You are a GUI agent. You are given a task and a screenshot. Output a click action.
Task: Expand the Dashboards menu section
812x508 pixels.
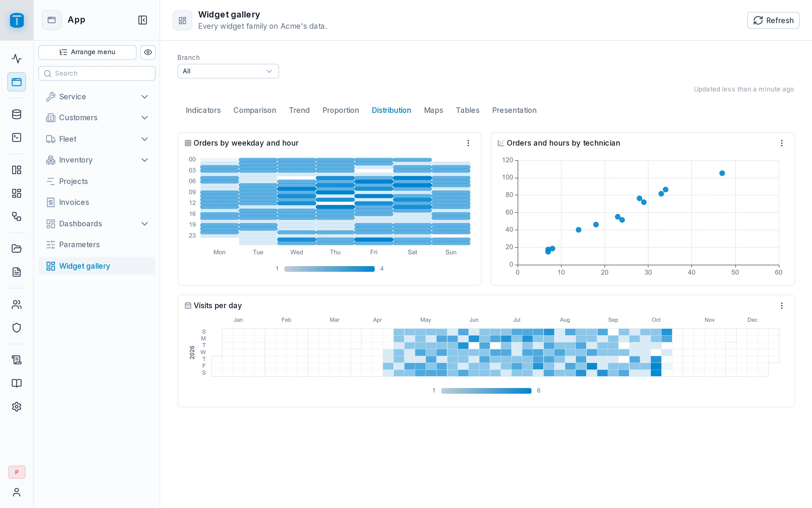[97, 224]
